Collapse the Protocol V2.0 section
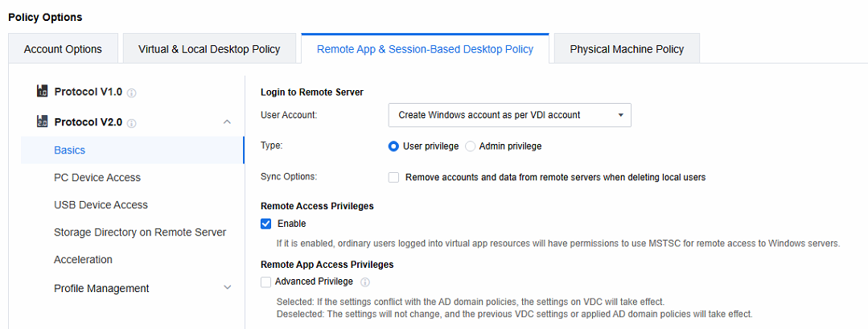 point(227,122)
